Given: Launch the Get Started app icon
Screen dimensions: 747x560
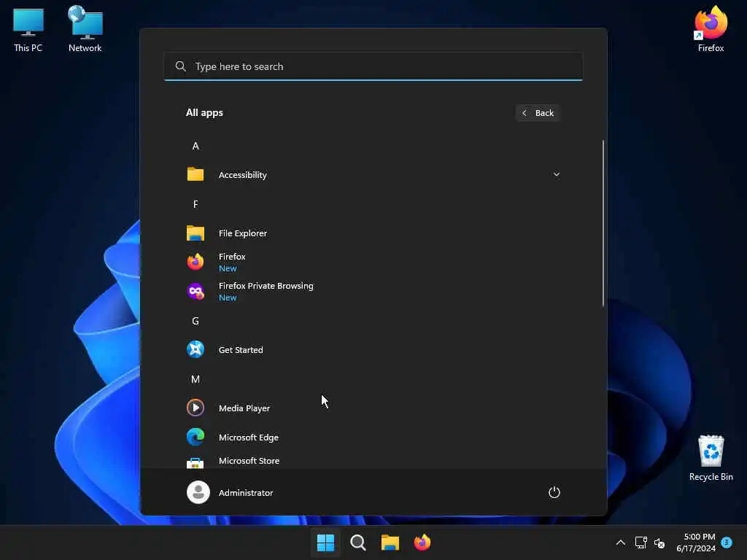Looking at the screenshot, I should 196,349.
